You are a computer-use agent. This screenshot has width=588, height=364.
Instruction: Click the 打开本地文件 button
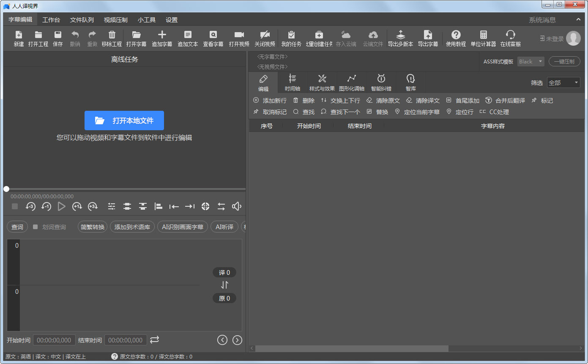coord(124,120)
